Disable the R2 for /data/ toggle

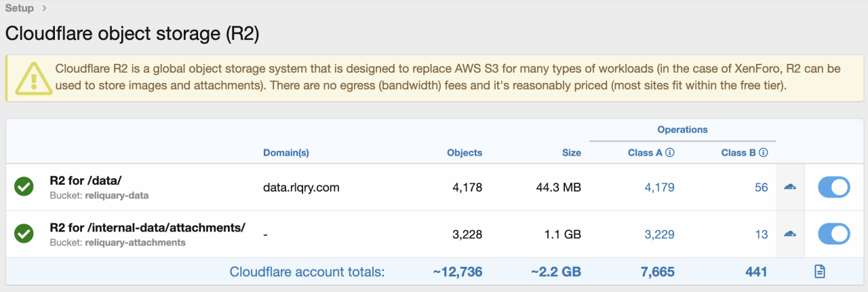tap(833, 187)
